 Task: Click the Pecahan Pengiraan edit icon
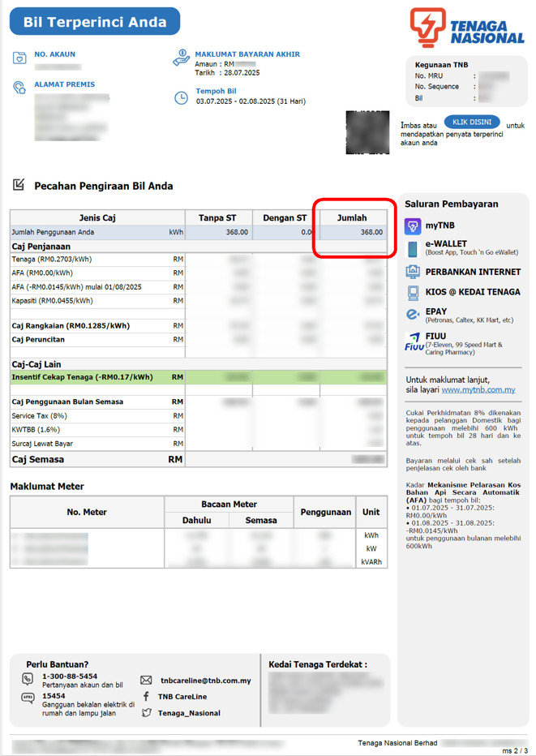tap(19, 186)
